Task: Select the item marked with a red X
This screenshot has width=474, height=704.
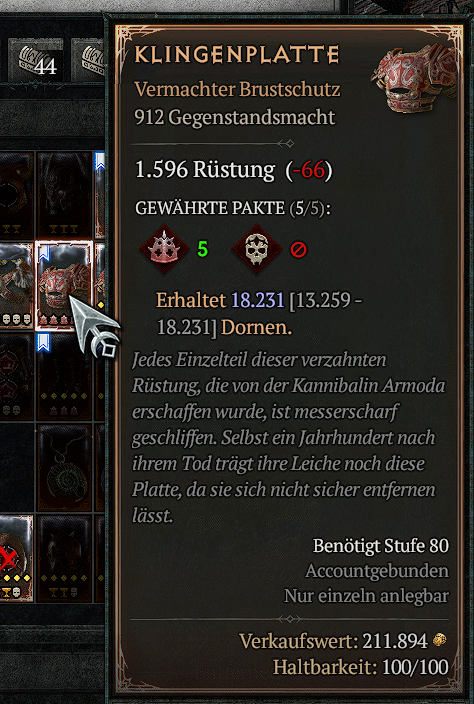Action: coord(16,558)
